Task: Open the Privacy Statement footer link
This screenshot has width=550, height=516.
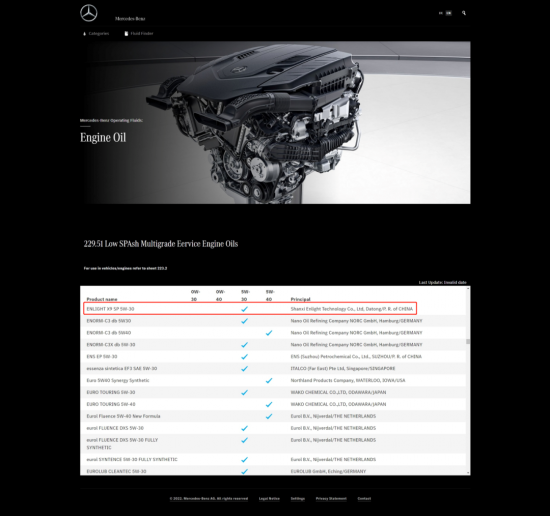Action: click(x=331, y=498)
